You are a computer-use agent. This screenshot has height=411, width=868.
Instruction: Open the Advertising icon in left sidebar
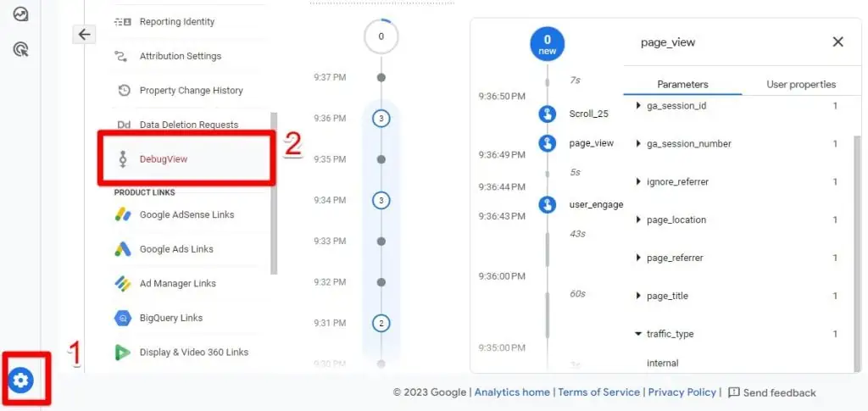[x=21, y=50]
